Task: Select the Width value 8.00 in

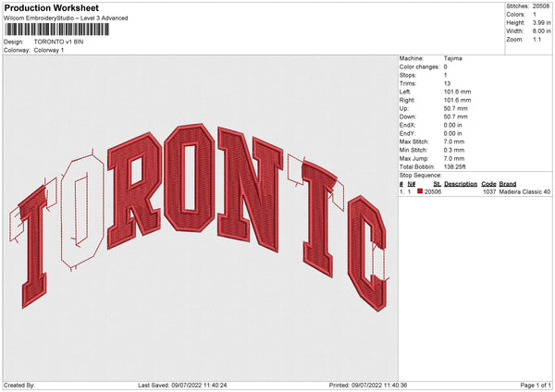Action: click(542, 31)
